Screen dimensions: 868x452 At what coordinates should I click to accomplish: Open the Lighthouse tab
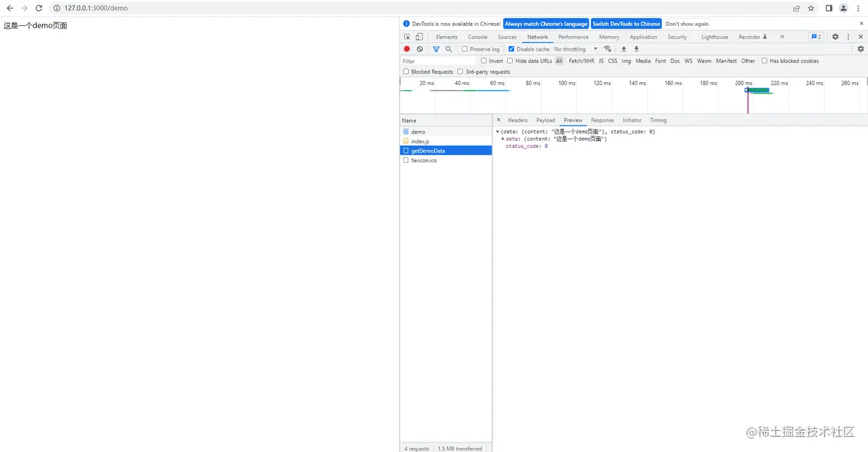pyautogui.click(x=715, y=37)
